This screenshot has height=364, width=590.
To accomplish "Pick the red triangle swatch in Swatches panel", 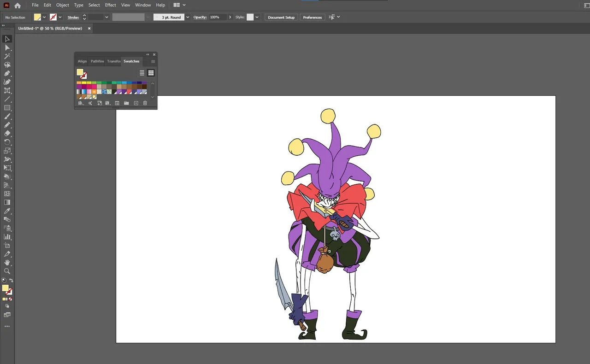I will [x=130, y=92].
